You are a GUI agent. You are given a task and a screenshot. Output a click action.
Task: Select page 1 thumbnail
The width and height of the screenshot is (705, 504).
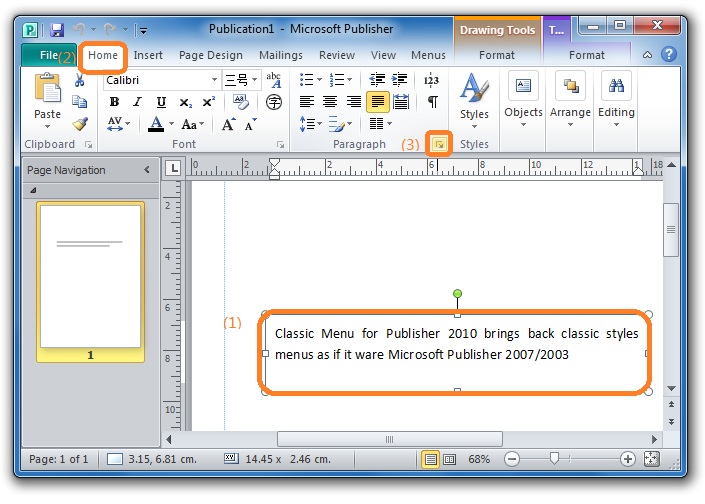pos(90,281)
